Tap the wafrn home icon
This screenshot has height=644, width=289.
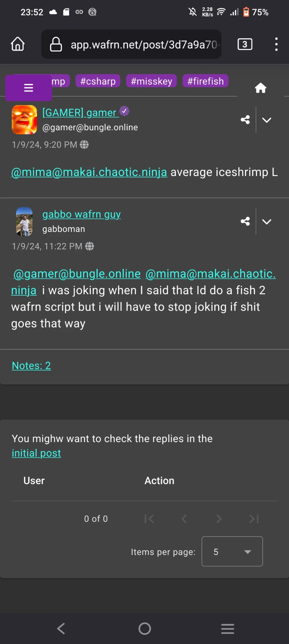pos(260,88)
